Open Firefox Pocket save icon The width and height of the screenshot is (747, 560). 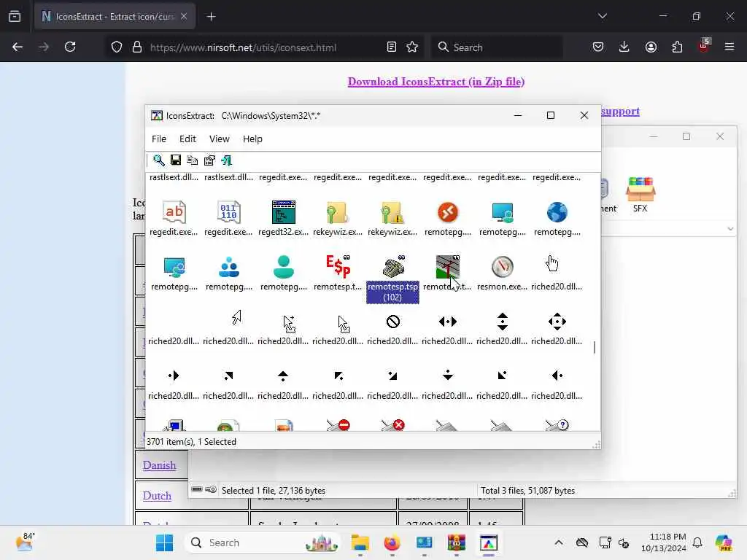pos(598,47)
